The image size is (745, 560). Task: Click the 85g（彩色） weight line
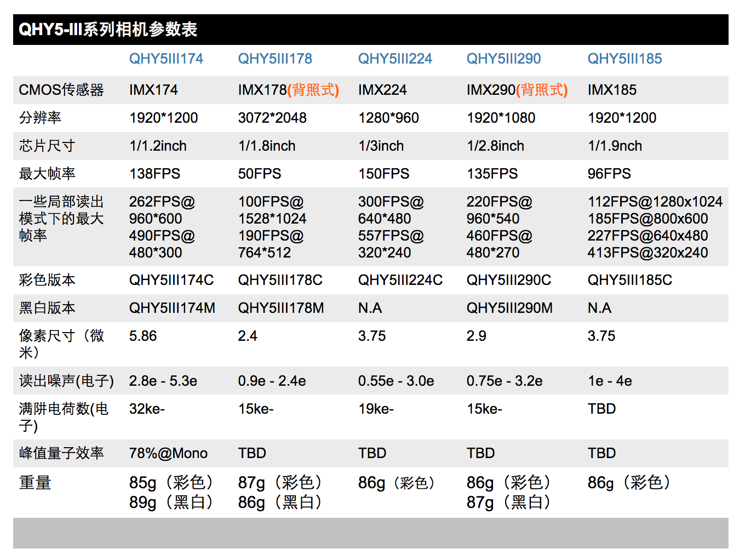(171, 483)
